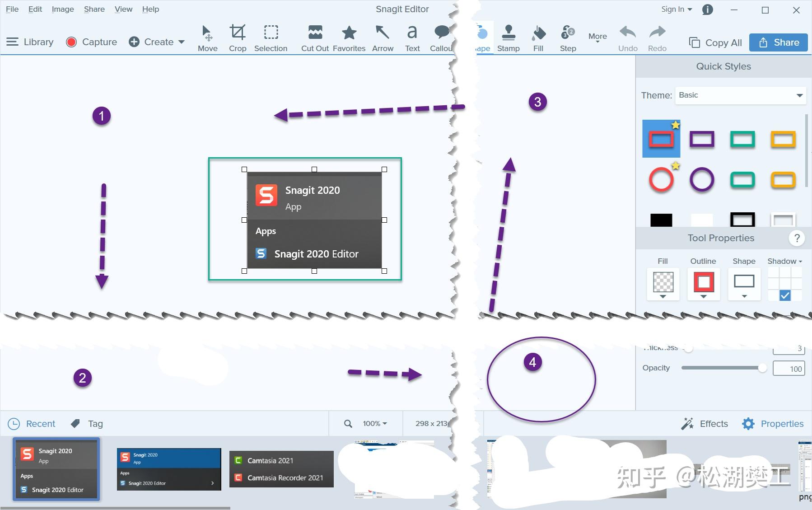
Task: Choose the Fill bucket tool
Action: tap(538, 38)
